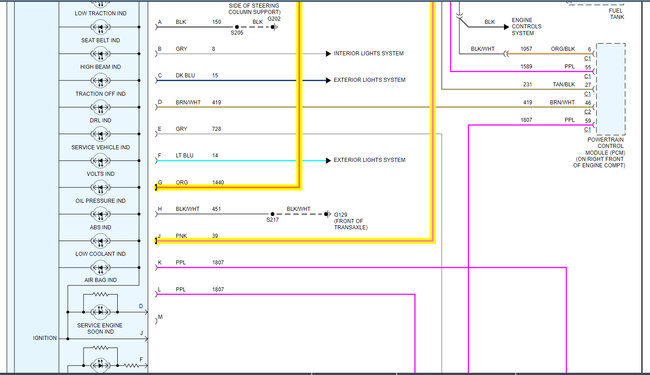Click the arrowhead ending the DK BLU wire
This screenshot has height=375, width=650.
point(328,80)
